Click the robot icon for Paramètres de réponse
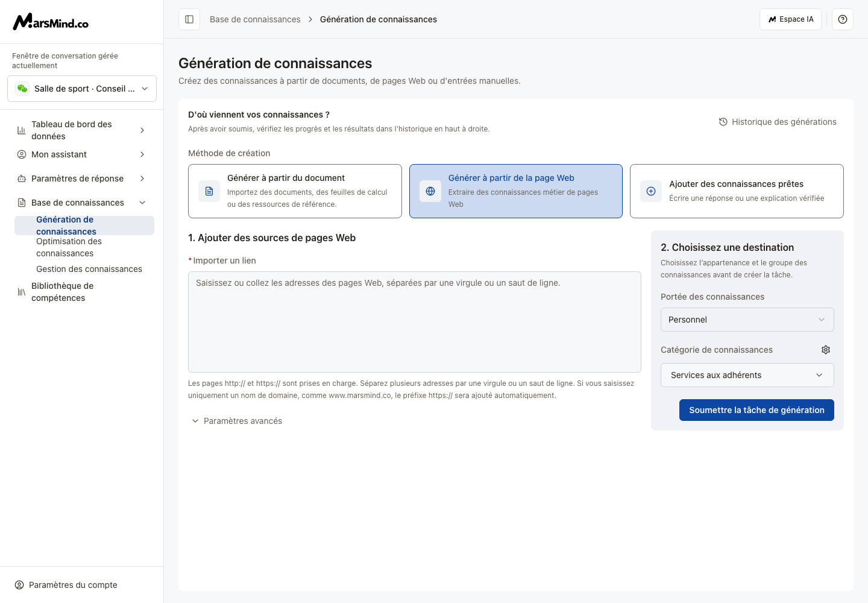 (22, 178)
